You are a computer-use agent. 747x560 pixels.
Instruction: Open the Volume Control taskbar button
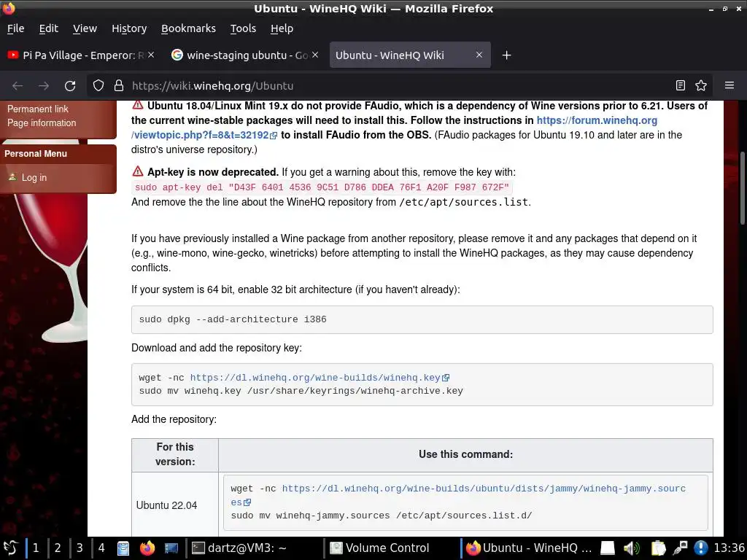click(x=392, y=548)
